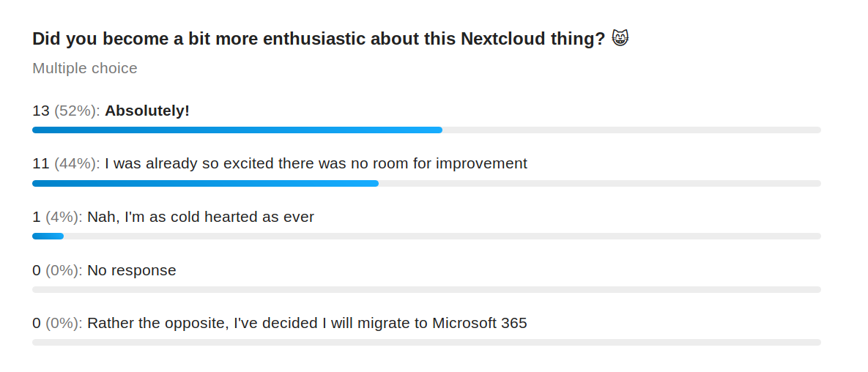This screenshot has width=868, height=372.
Task: Click the filled blue bar for 'Absolutely!'
Action: 237,130
